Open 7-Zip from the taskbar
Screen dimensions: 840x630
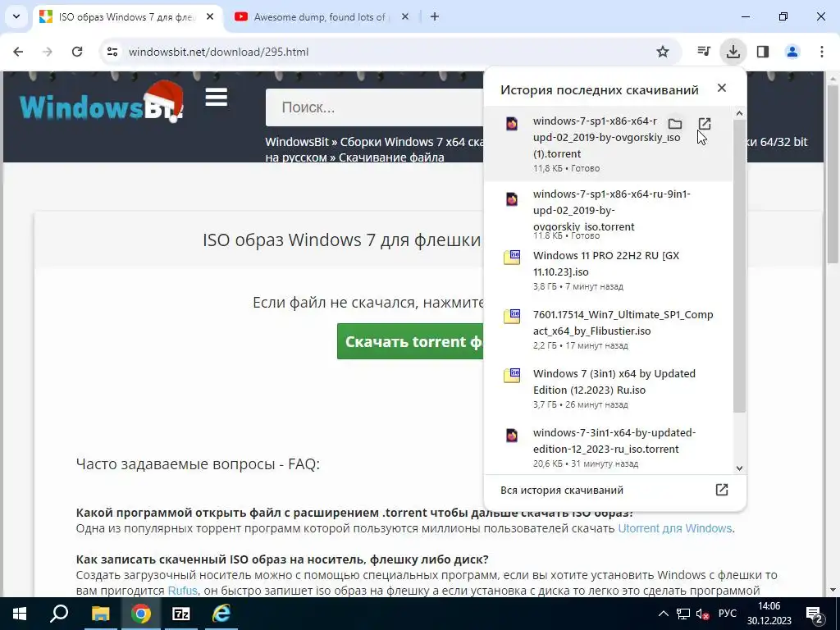(x=181, y=614)
